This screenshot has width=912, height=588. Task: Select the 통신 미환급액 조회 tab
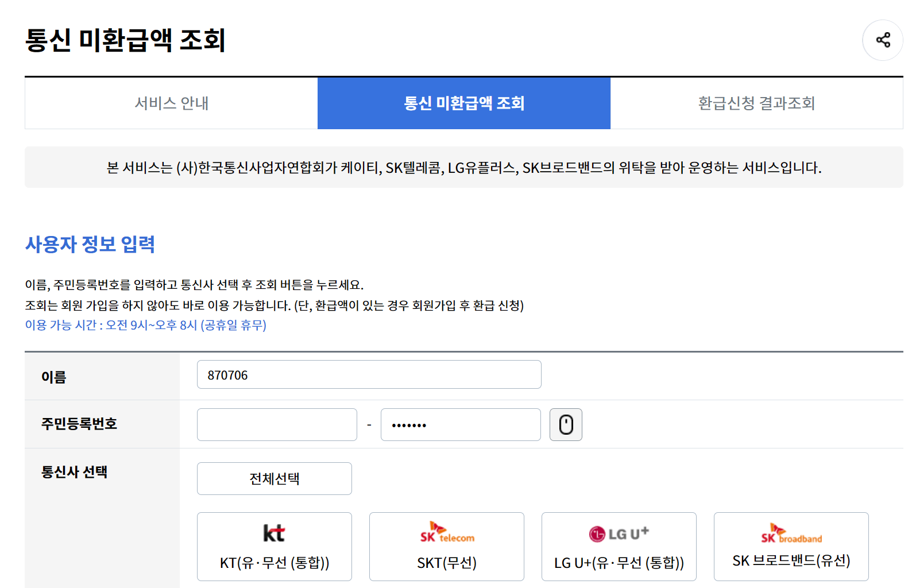tap(464, 103)
